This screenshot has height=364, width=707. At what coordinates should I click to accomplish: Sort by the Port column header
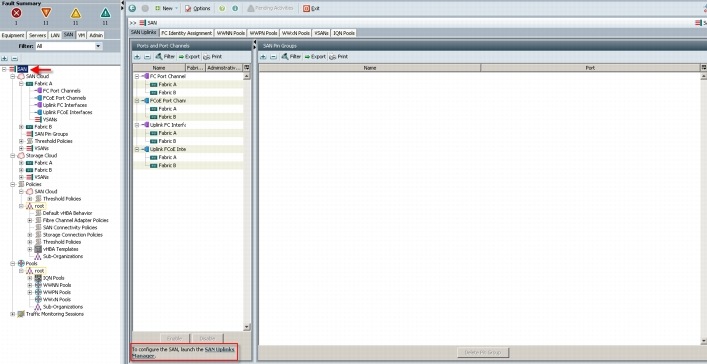click(591, 68)
